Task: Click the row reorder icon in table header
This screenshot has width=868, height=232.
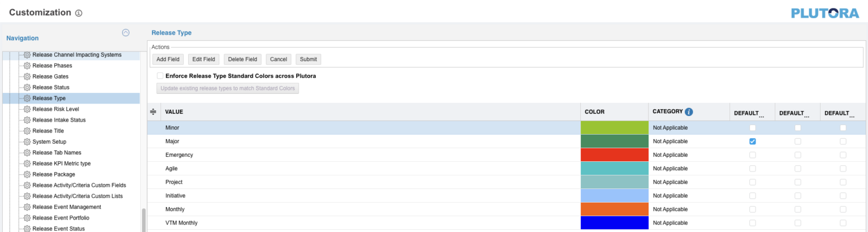Action: pyautogui.click(x=153, y=112)
